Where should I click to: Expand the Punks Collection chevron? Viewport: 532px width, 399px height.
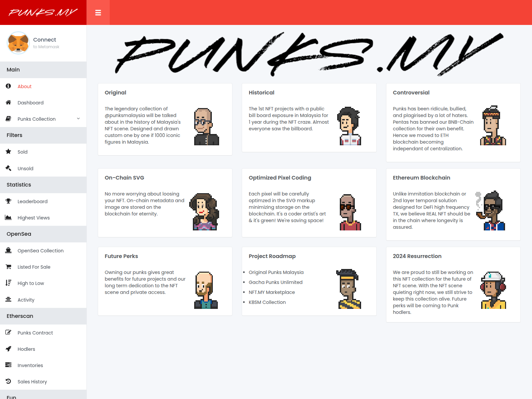[78, 119]
